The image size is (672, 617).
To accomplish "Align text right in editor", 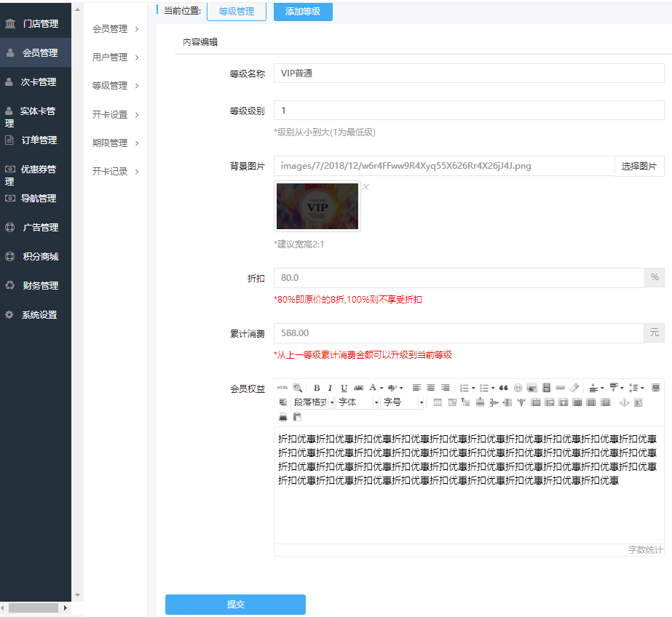I will (446, 388).
